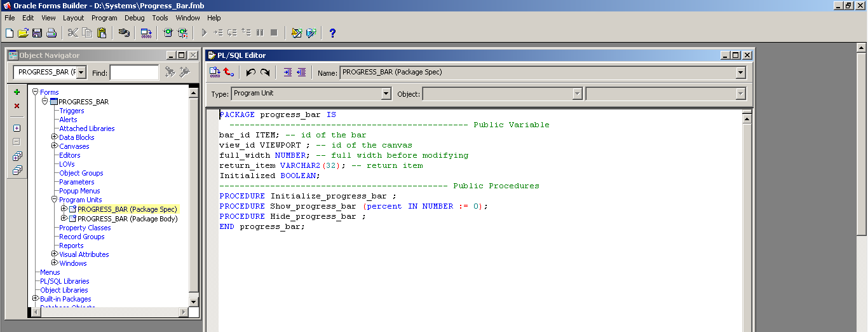
Task: Click the Step Over debug icon
Action: (232, 32)
